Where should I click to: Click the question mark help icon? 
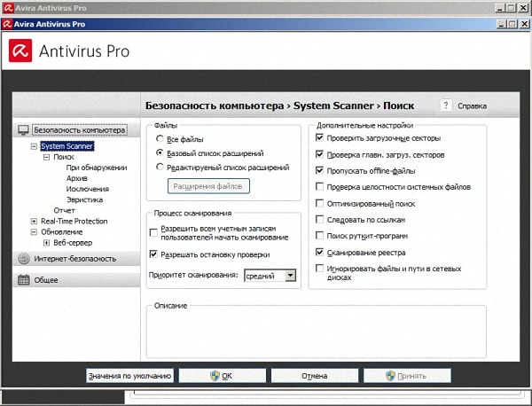click(x=446, y=105)
